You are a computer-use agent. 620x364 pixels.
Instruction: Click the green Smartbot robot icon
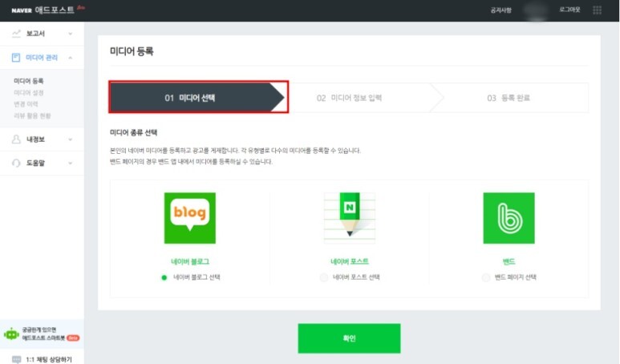(x=11, y=334)
